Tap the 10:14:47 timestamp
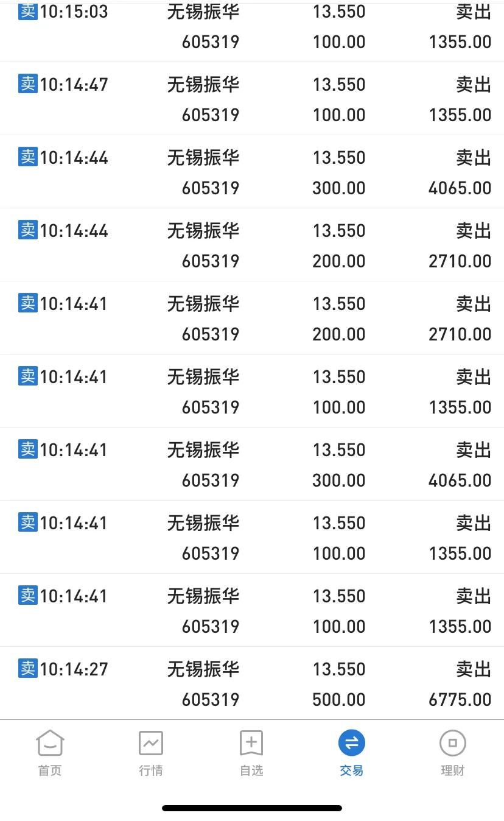Screen dimensions: 504x821 [74, 85]
